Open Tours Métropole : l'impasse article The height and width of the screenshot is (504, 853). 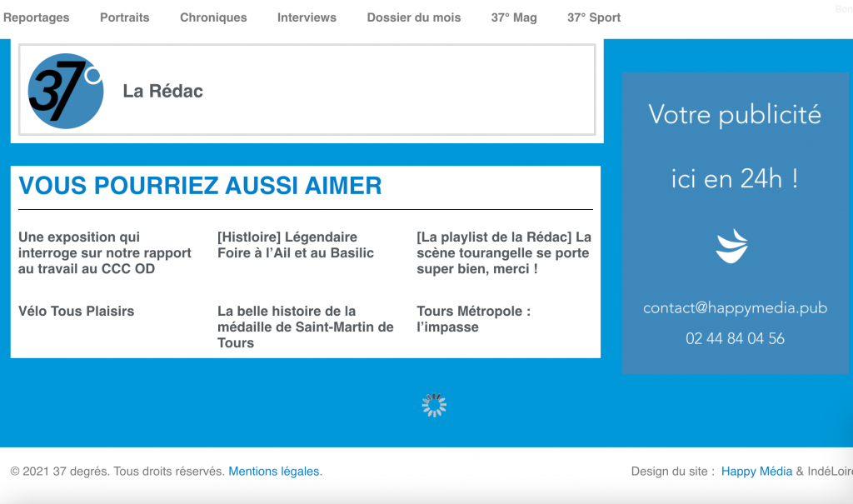coord(473,319)
